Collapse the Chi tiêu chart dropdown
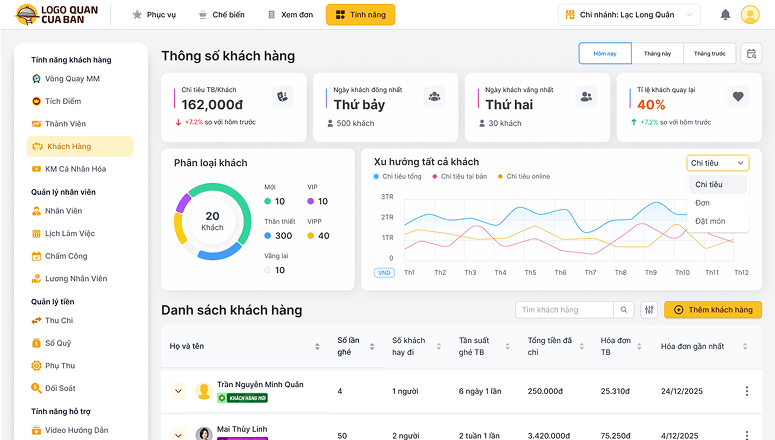This screenshot has width=775, height=440. (717, 163)
